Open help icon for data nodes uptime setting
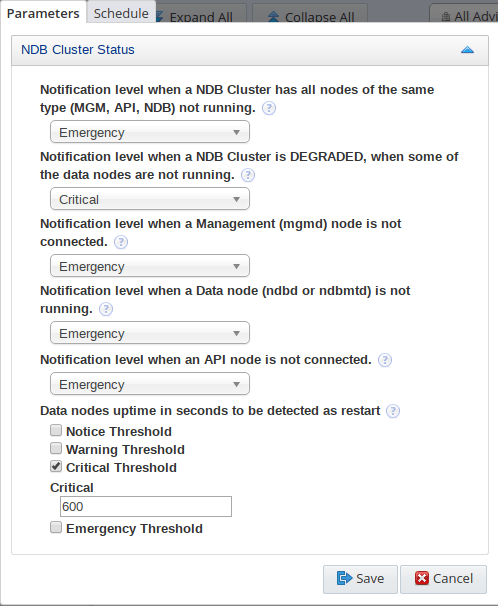This screenshot has height=606, width=498. pos(393,411)
